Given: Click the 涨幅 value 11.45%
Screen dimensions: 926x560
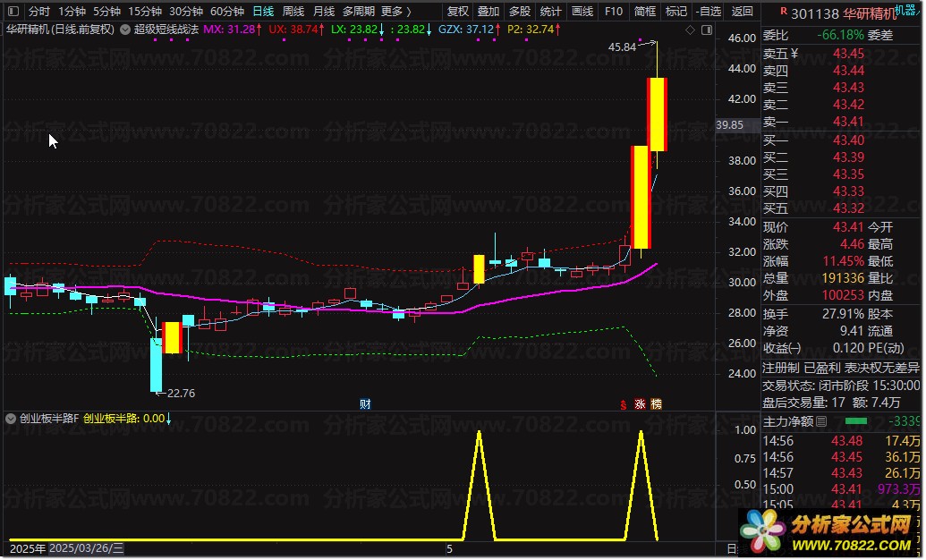Looking at the screenshot, I should click(843, 261).
